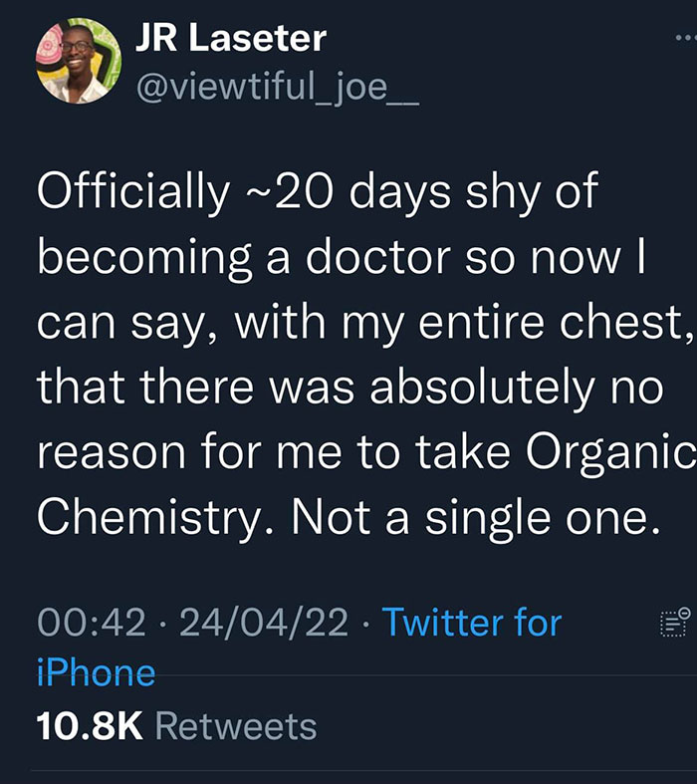The width and height of the screenshot is (697, 784).
Task: Click 'reason for me to take' text
Action: pyautogui.click(x=268, y=454)
